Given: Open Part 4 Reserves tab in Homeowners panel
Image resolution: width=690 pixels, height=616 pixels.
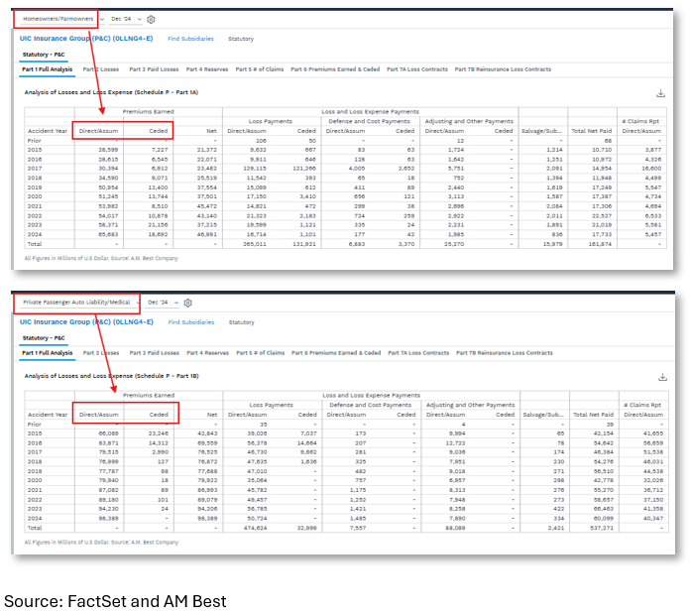Looking at the screenshot, I should pyautogui.click(x=207, y=69).
